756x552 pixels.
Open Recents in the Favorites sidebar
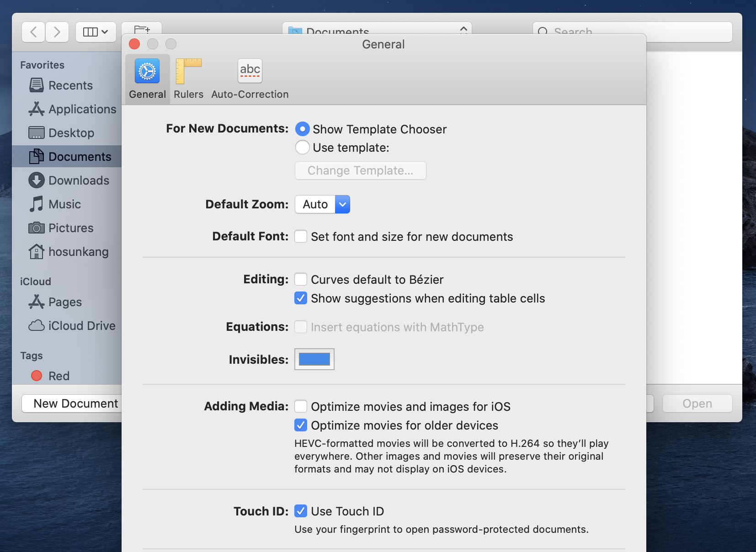pos(67,85)
